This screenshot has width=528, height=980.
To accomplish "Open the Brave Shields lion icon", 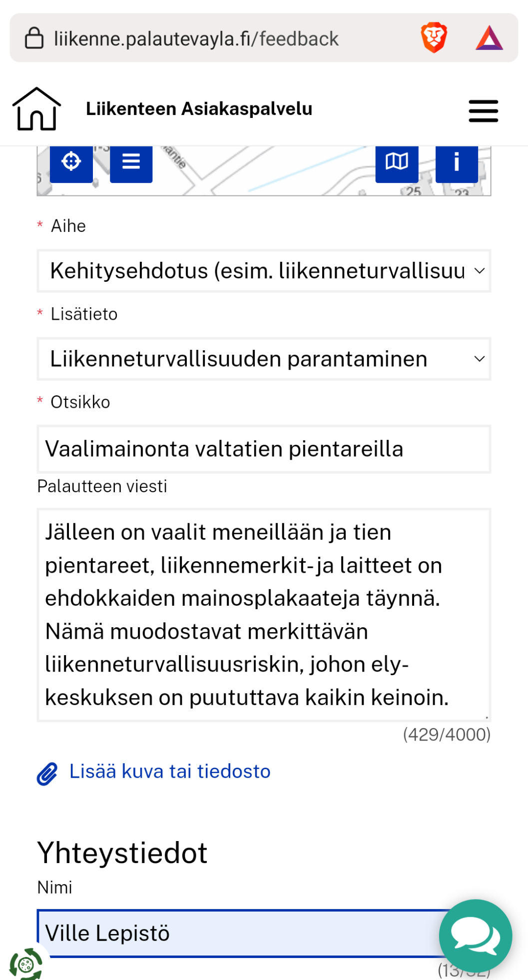I will tap(434, 38).
